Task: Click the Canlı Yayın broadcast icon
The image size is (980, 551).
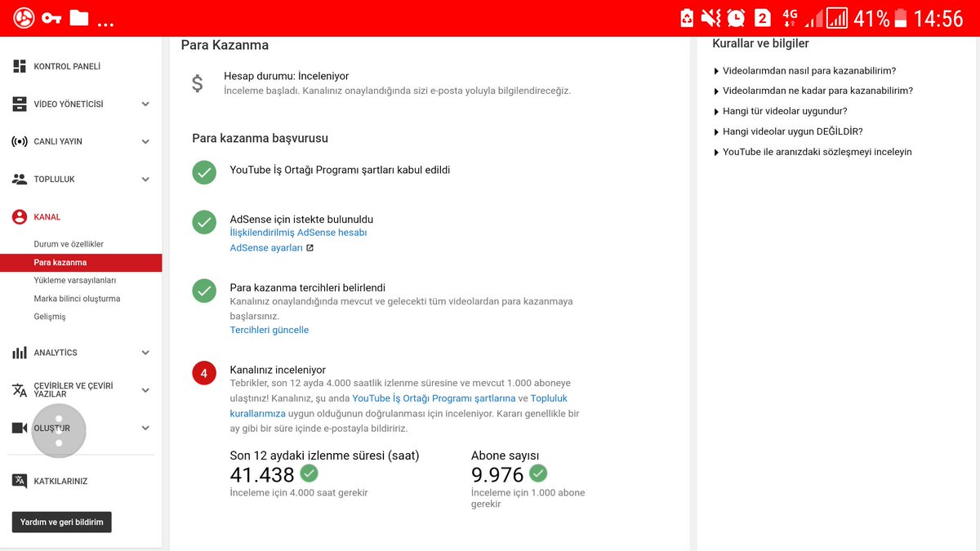Action: coord(20,141)
